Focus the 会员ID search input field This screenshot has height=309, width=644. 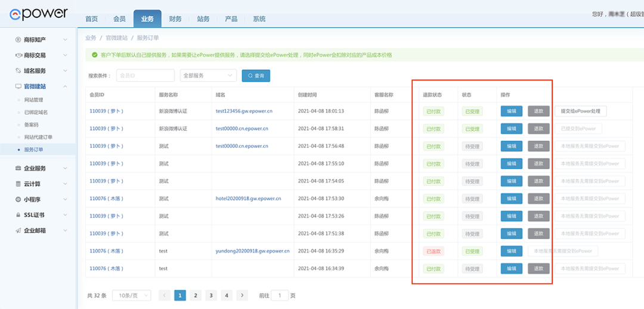(145, 76)
